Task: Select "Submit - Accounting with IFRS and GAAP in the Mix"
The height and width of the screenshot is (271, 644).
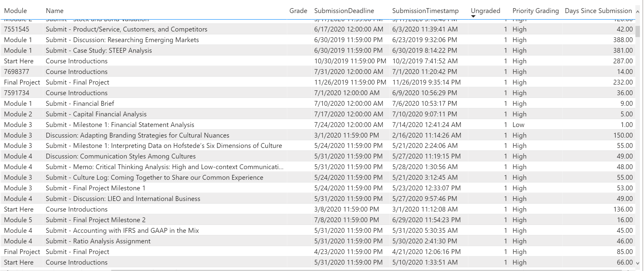Action: point(122,231)
